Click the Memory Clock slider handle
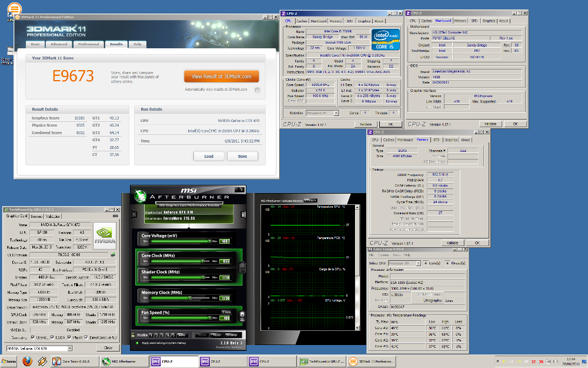The image size is (588, 368). point(190,298)
